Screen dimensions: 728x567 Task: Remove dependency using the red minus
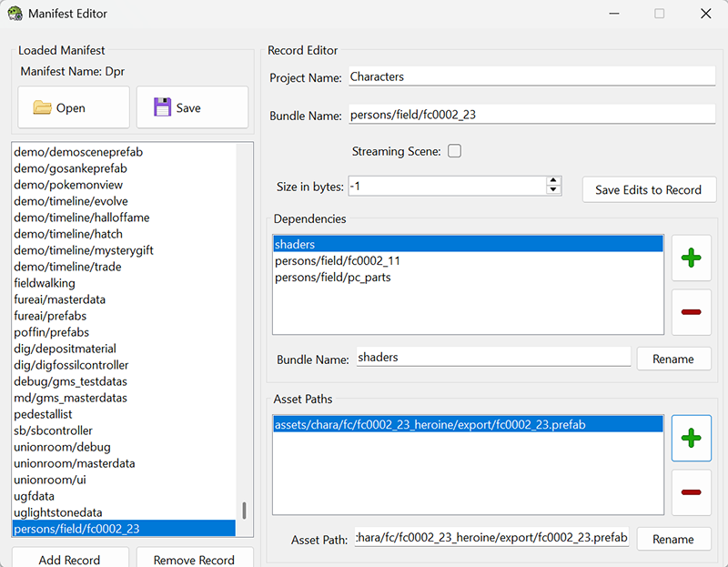coord(691,312)
